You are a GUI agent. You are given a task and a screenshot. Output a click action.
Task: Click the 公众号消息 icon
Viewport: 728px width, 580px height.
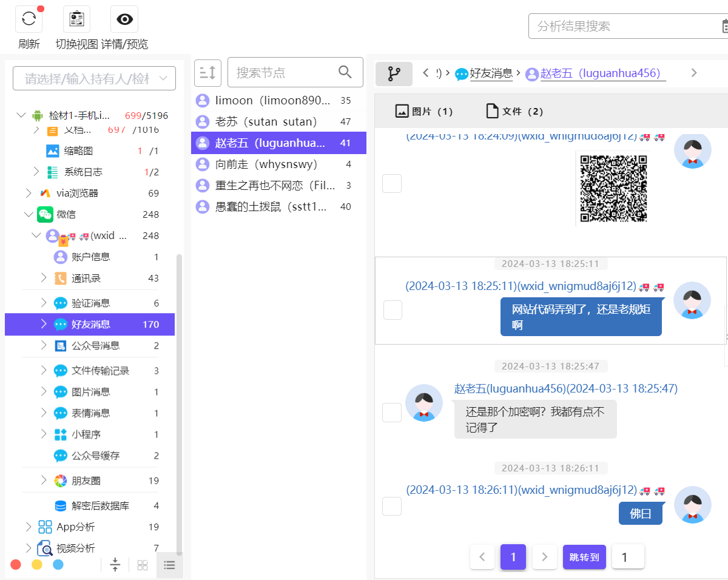point(61,346)
